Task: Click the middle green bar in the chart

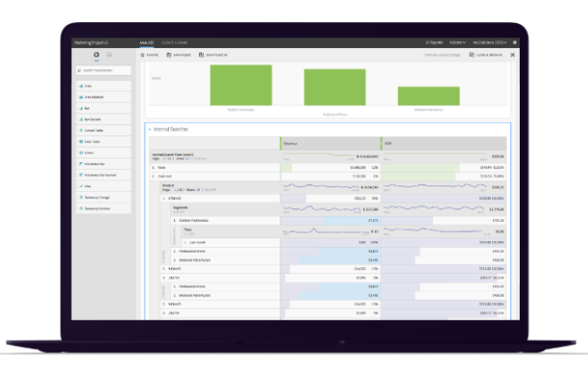Action: point(334,87)
